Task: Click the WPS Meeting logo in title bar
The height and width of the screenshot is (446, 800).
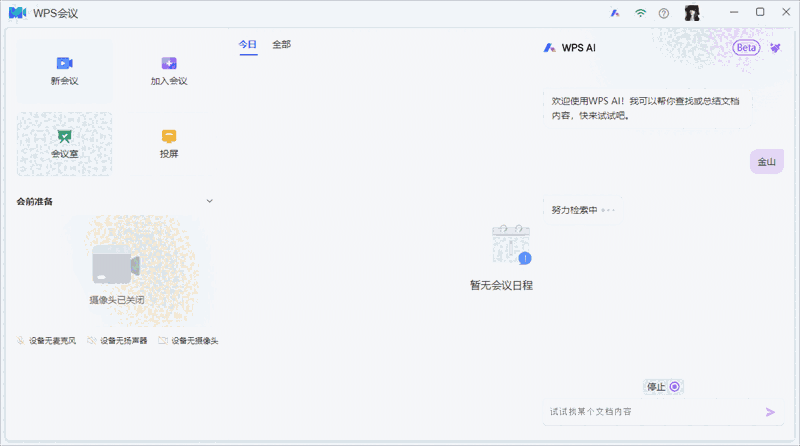Action: (17, 13)
